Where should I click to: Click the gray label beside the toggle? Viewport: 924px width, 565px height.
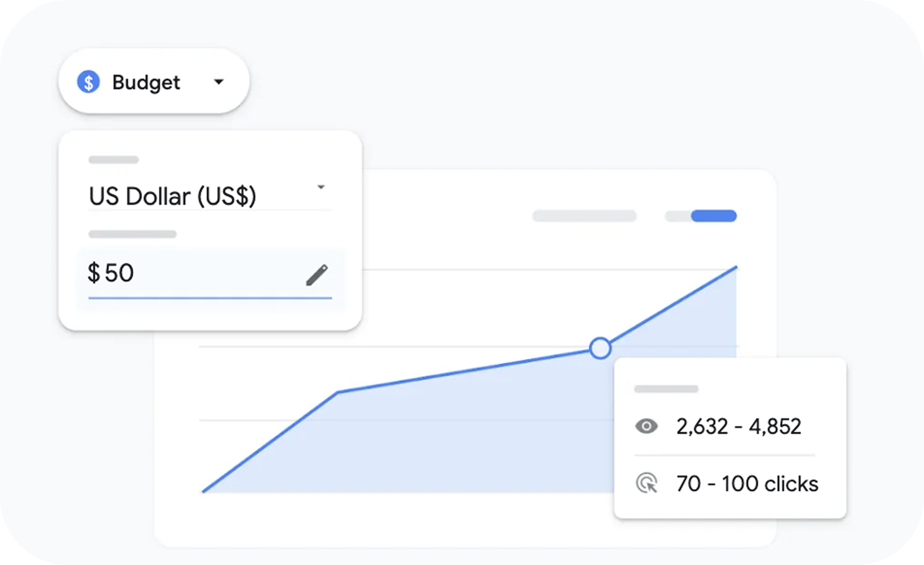(x=584, y=216)
